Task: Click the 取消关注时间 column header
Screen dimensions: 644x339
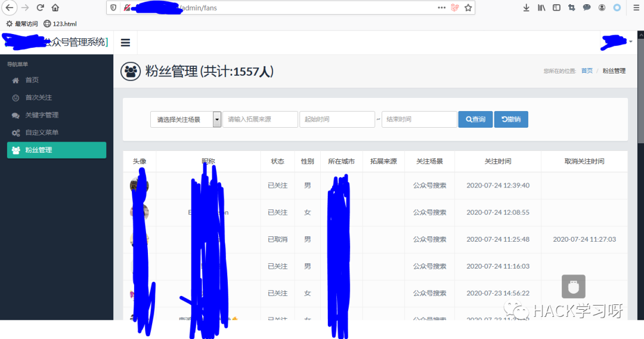Action: [x=584, y=162]
